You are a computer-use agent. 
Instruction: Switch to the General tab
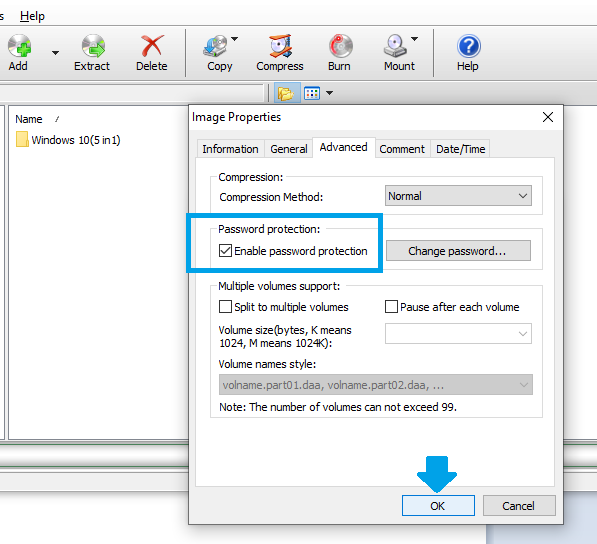(x=289, y=149)
